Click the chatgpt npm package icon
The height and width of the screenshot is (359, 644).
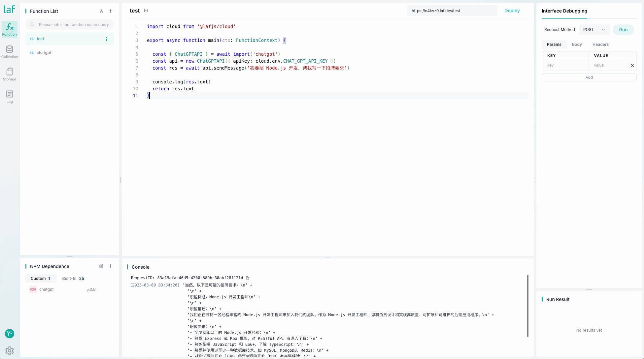(x=33, y=289)
